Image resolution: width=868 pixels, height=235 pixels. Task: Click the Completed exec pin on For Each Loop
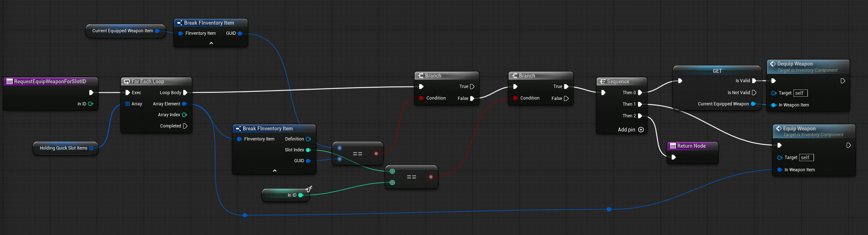pyautogui.click(x=185, y=126)
